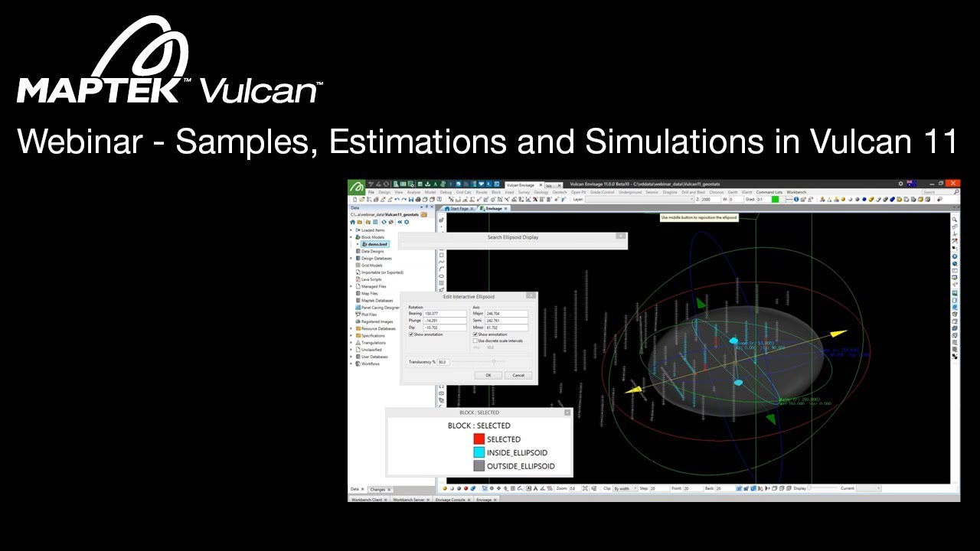Click the warning triangle icon in top toolbar
The width and height of the screenshot is (980, 551).
(x=829, y=199)
